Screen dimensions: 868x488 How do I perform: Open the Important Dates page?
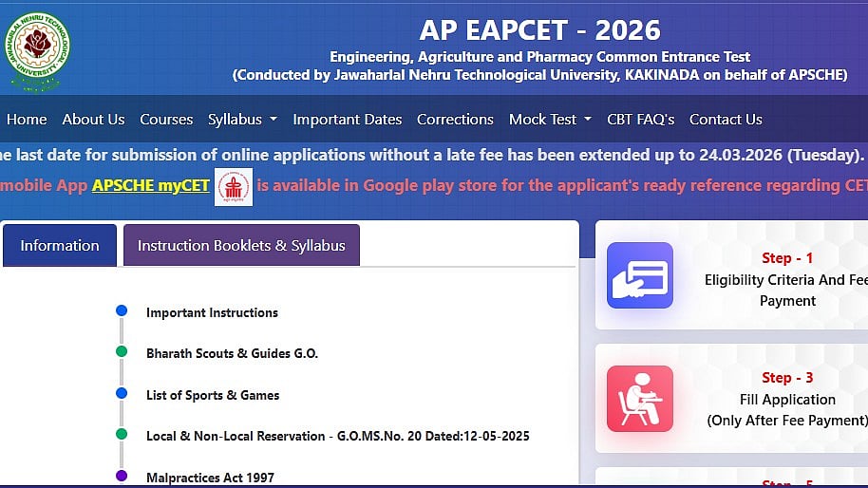click(x=347, y=120)
